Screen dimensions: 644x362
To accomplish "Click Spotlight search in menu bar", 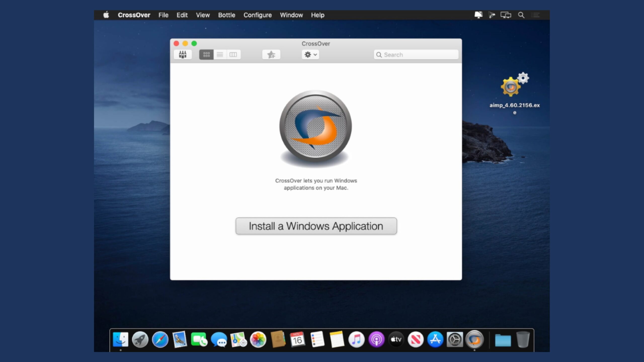I will tap(521, 15).
